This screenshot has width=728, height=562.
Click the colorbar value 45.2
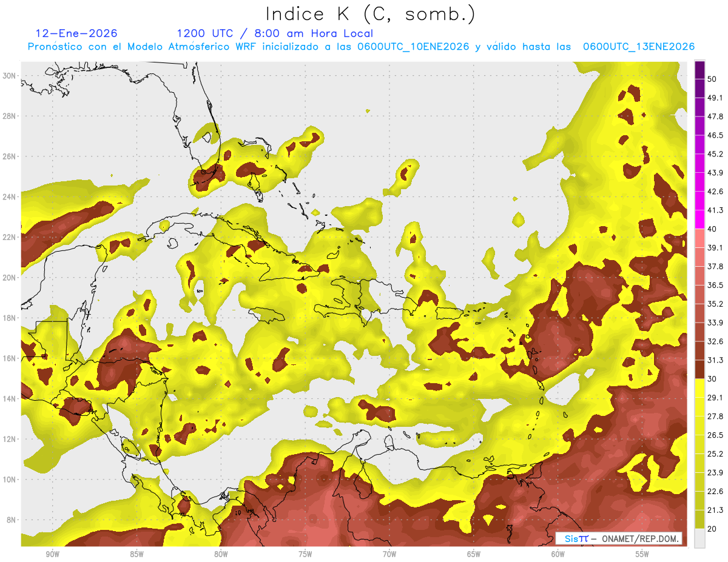coord(715,154)
